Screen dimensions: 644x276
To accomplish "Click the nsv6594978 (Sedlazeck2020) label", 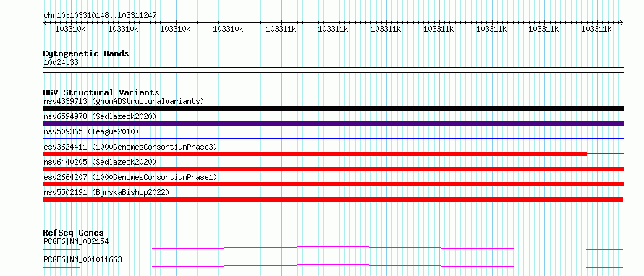I will point(100,116).
